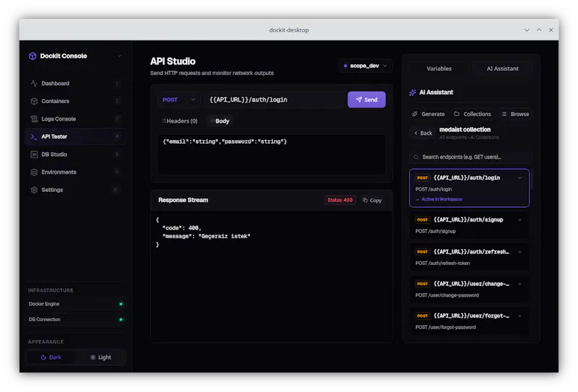Click the Generate sparkle icon
This screenshot has width=578, height=392.
click(x=415, y=114)
